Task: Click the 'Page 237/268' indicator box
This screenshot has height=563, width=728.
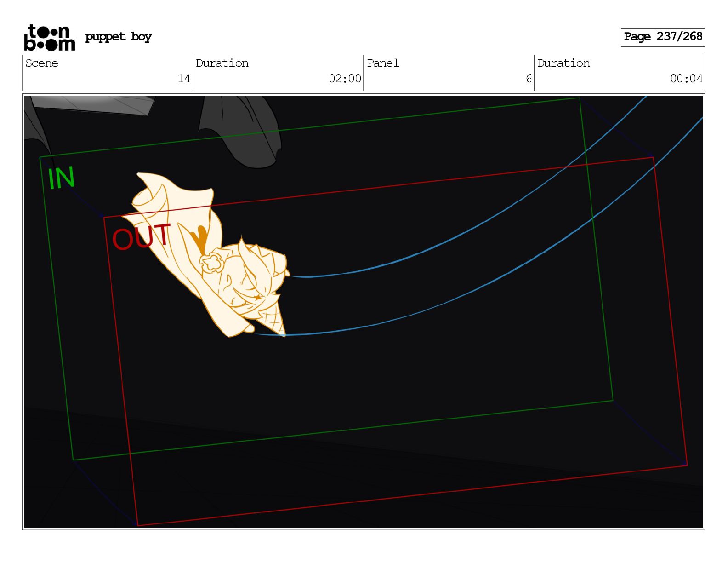Action: point(662,37)
